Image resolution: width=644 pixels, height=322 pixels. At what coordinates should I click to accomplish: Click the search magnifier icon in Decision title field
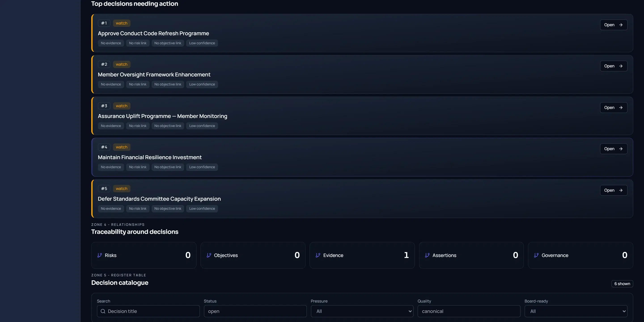coord(103,311)
